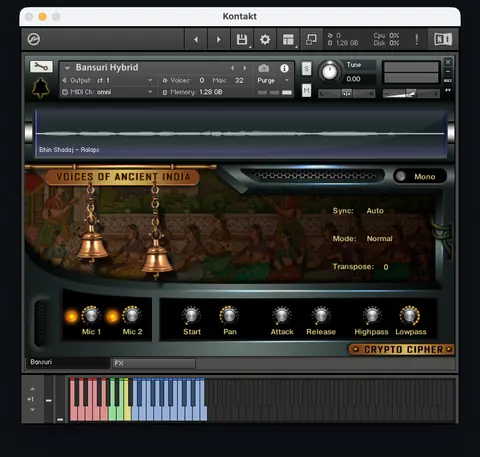This screenshot has height=457, width=480.
Task: Open the workspace layout panel icon
Action: pyautogui.click(x=288, y=40)
